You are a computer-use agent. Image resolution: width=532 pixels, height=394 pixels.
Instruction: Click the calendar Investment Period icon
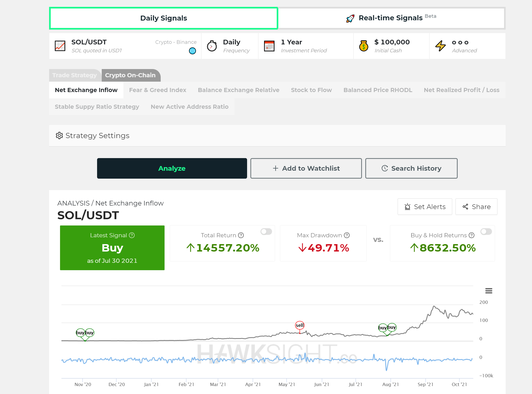click(x=269, y=46)
